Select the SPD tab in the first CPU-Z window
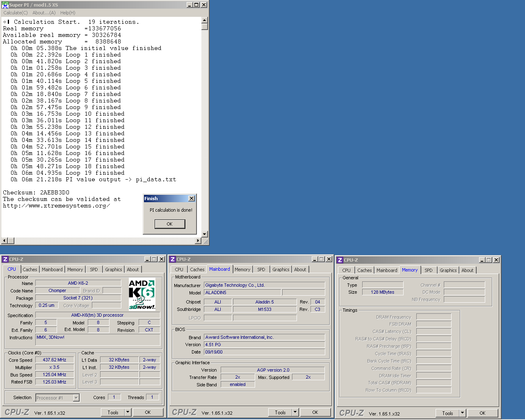Screen dimensions: 525x420 [94, 269]
